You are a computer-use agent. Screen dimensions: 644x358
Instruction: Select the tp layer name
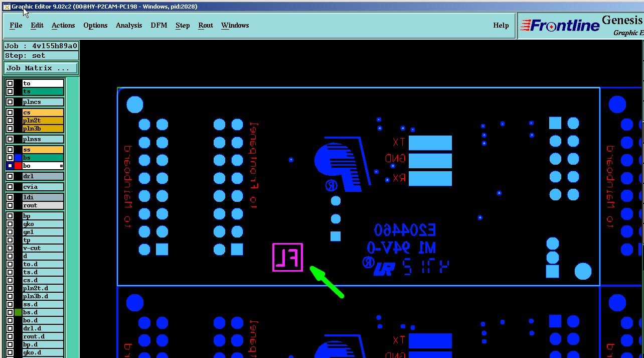tap(43, 240)
